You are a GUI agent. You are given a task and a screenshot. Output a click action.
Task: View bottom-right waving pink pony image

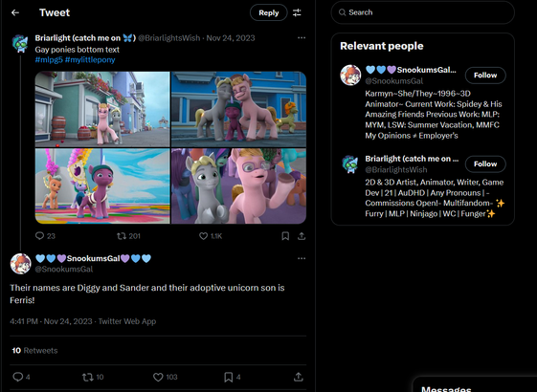[x=238, y=186]
